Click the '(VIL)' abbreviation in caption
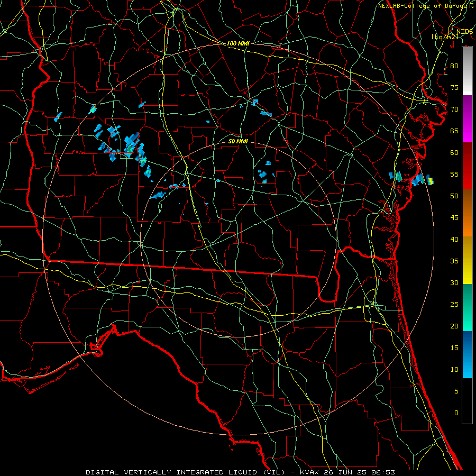The height and width of the screenshot is (476, 476). click(273, 472)
